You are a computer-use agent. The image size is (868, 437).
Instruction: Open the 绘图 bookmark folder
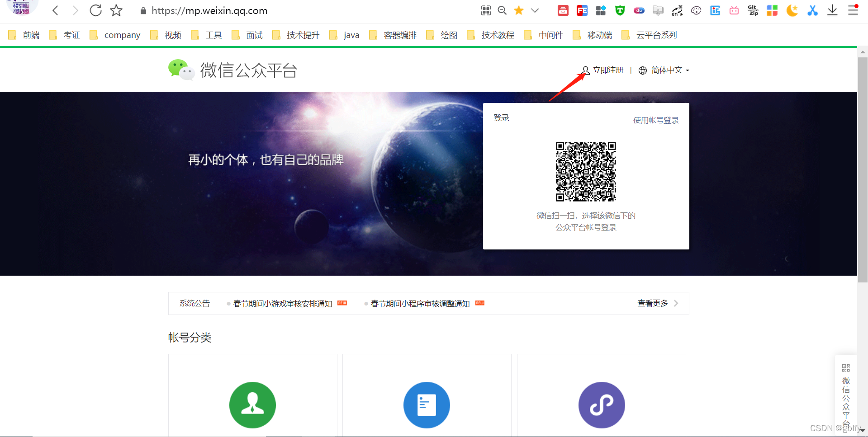[x=441, y=35]
